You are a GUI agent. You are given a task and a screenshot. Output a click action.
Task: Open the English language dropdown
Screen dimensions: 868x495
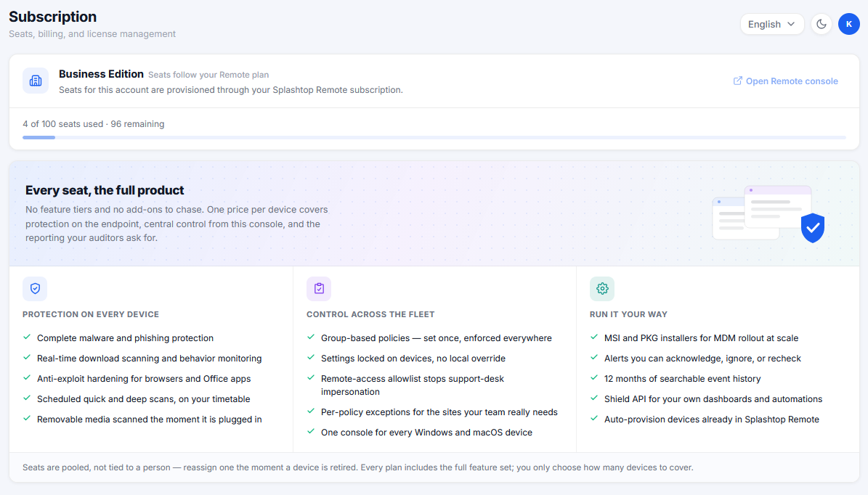[x=771, y=25]
